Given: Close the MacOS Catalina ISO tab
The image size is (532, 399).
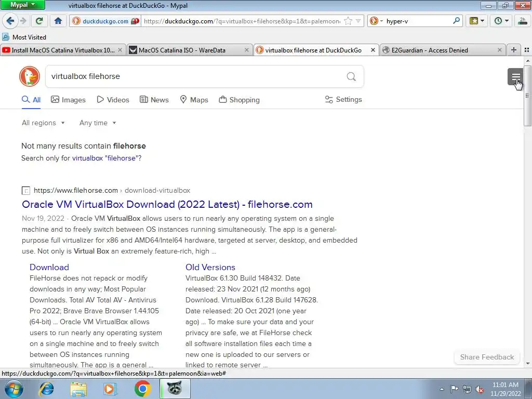Looking at the screenshot, I should pos(247,50).
